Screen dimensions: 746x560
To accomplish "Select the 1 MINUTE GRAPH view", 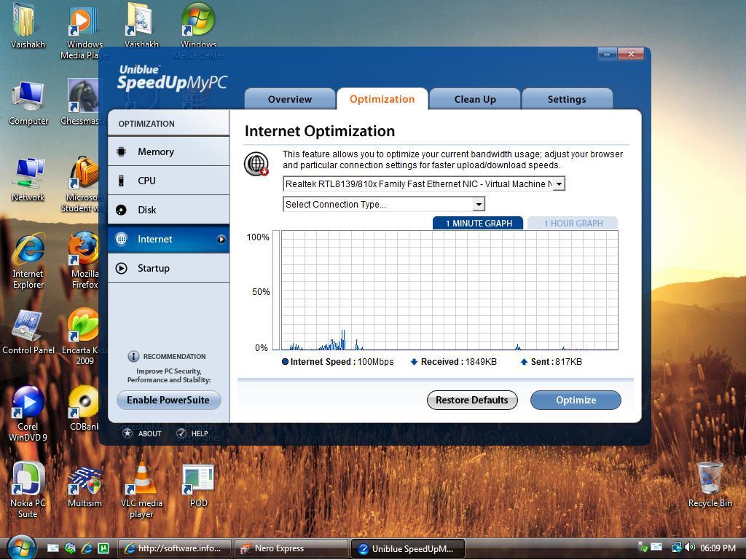I will (478, 223).
